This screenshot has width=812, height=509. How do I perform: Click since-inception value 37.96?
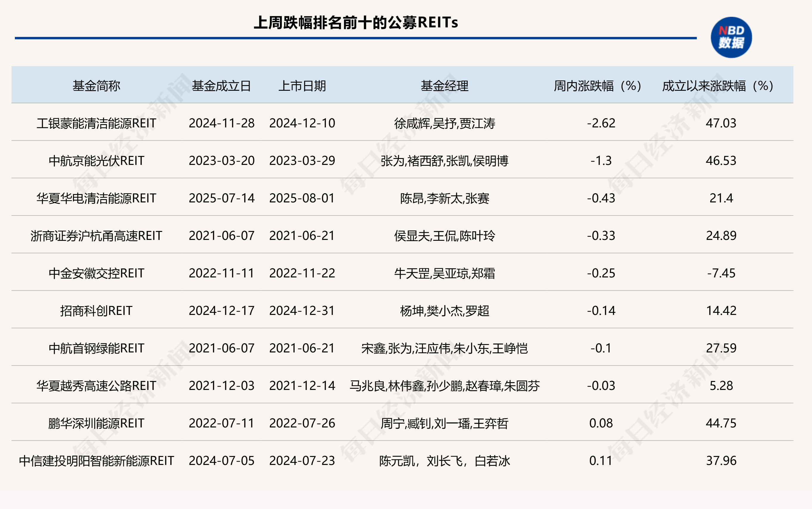tap(721, 460)
